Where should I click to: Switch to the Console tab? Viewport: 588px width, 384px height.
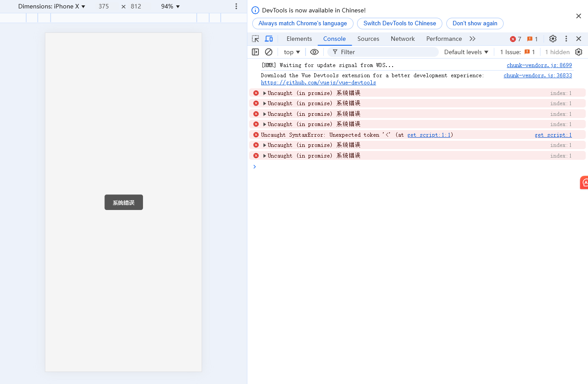[334, 39]
